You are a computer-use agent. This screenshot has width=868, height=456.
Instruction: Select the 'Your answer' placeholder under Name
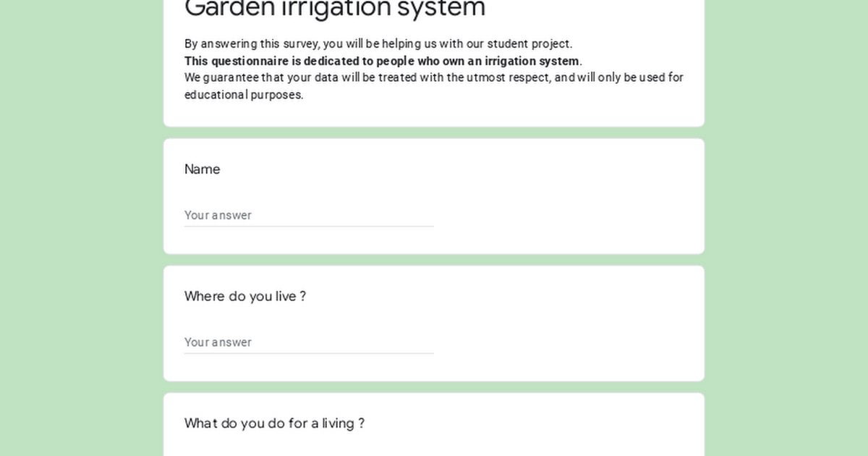(218, 215)
